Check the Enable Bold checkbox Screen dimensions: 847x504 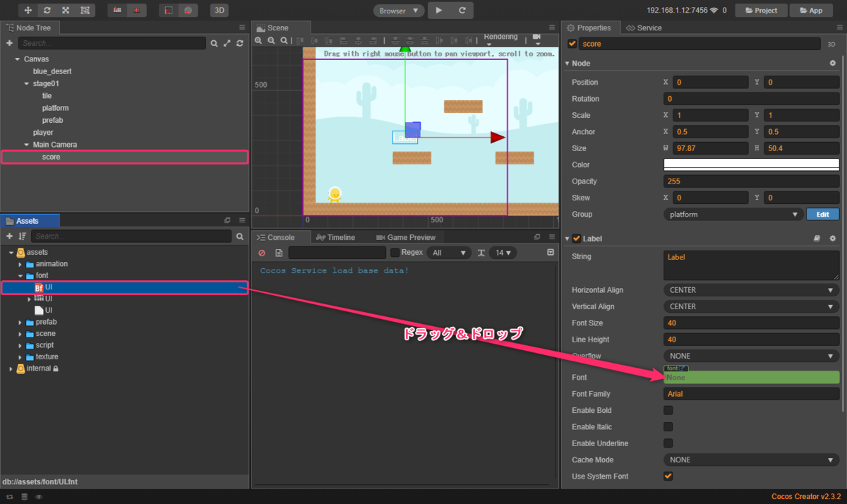pos(668,410)
